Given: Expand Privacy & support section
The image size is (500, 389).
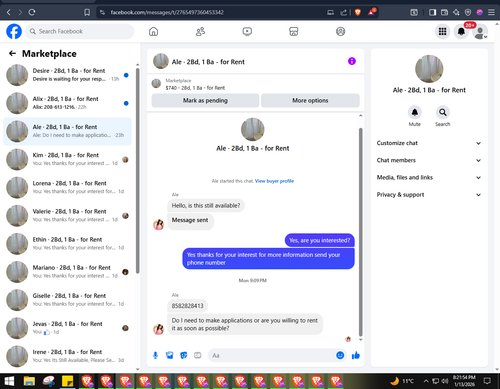Looking at the screenshot, I should click(x=429, y=195).
